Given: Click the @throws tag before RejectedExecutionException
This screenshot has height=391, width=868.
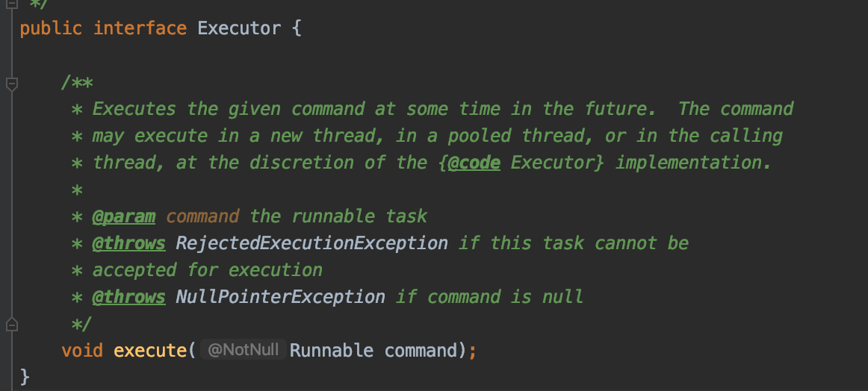Looking at the screenshot, I should point(128,243).
